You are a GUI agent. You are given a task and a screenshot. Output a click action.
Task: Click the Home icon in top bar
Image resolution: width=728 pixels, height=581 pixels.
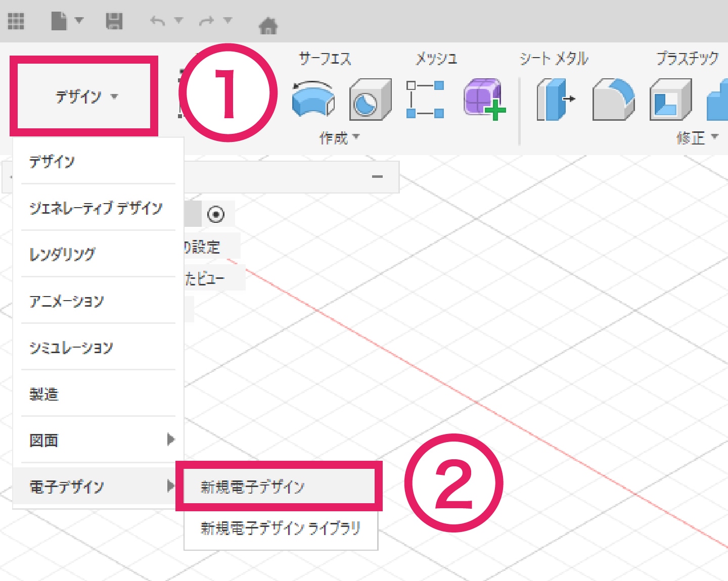point(268,25)
